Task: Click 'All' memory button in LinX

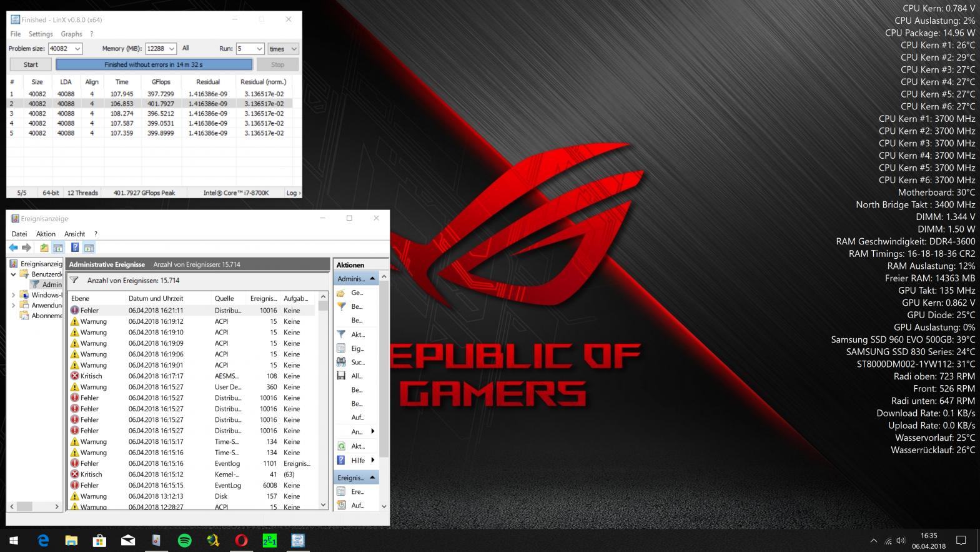Action: click(186, 48)
